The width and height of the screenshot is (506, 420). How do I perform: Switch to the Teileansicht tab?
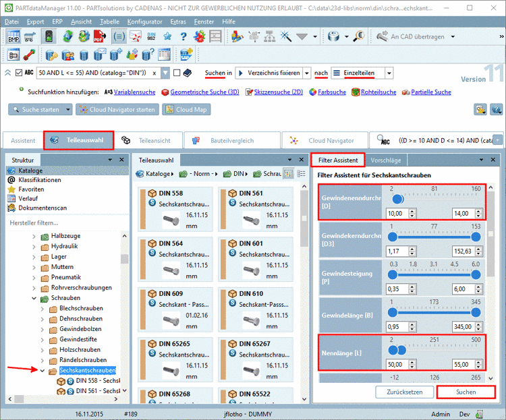pyautogui.click(x=148, y=140)
